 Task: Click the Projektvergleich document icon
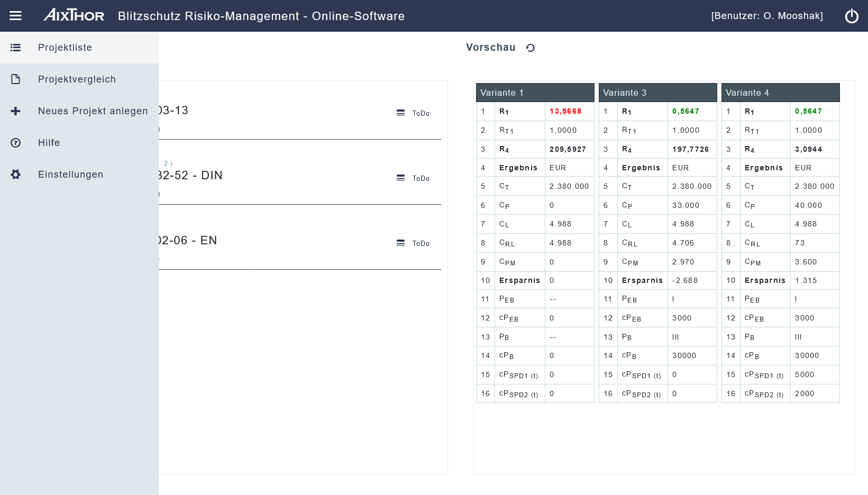16,79
